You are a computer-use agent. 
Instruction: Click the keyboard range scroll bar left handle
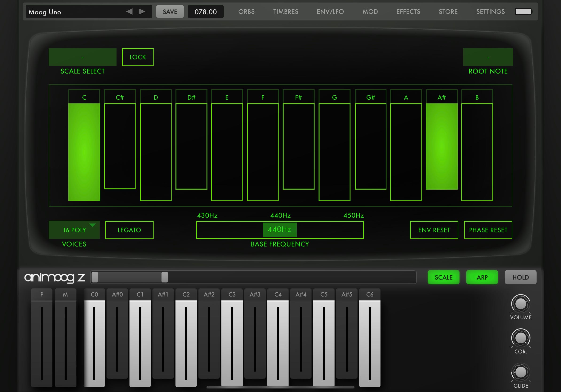(x=95, y=277)
